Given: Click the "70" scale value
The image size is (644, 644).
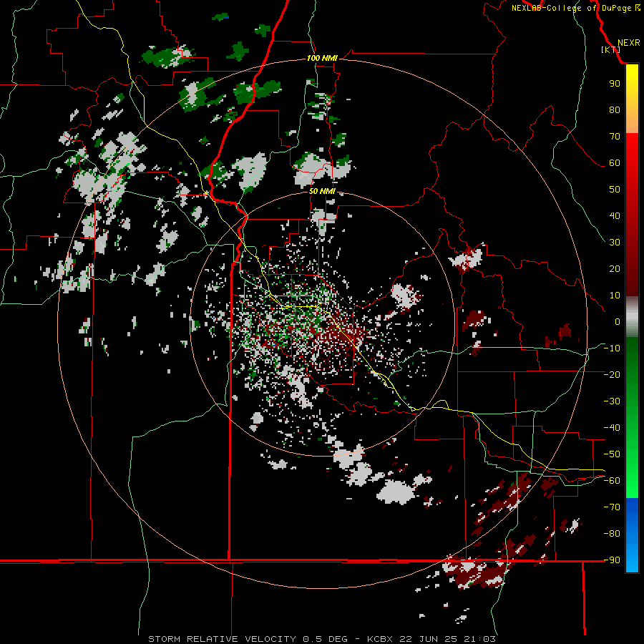Looking at the screenshot, I should pyautogui.click(x=615, y=137).
